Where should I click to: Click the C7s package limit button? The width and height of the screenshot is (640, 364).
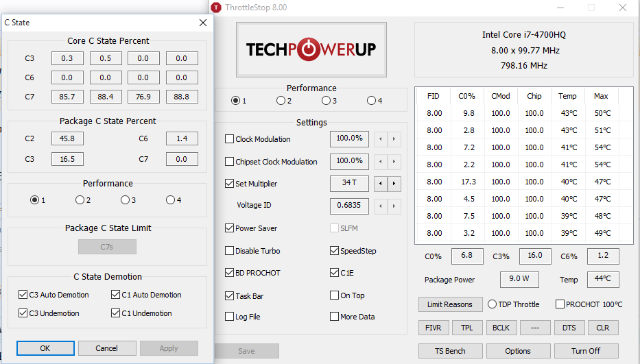click(x=107, y=247)
